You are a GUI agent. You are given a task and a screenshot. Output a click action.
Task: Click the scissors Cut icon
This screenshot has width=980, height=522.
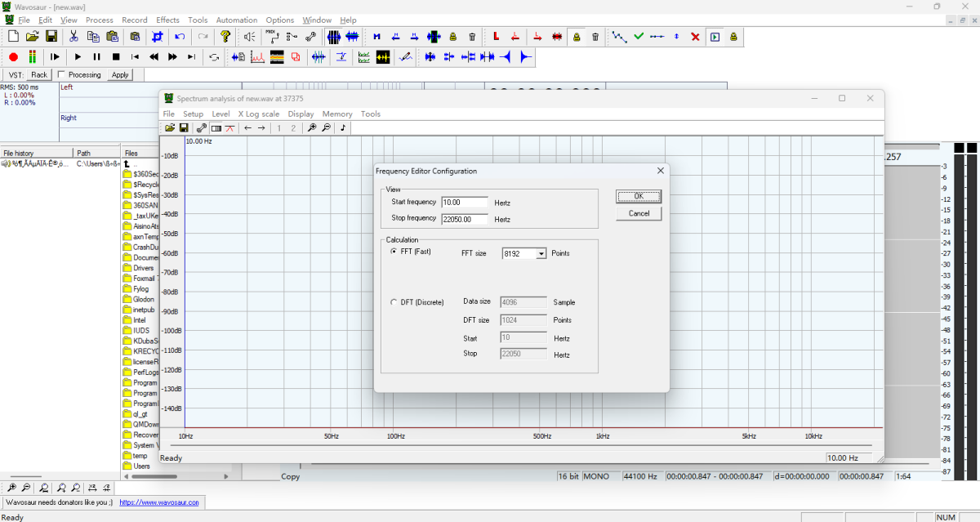pyautogui.click(x=73, y=37)
